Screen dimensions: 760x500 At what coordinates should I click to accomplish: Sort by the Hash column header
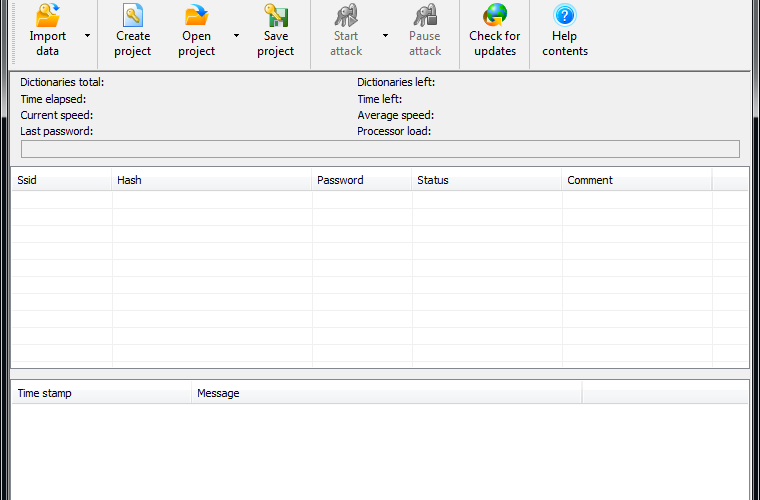211,180
